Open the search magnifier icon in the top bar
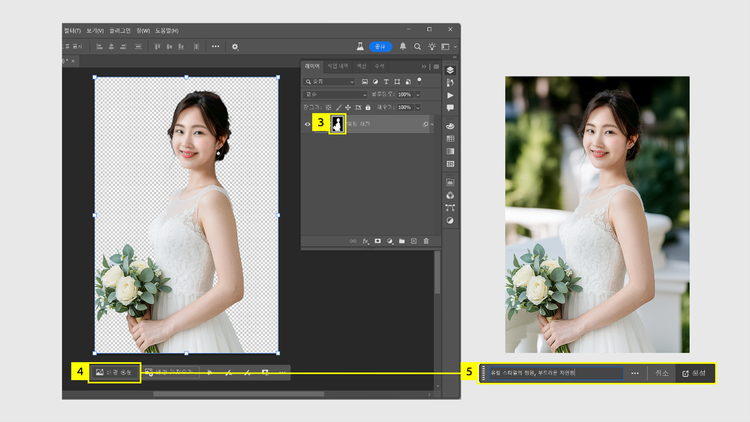750x422 pixels. (x=418, y=46)
